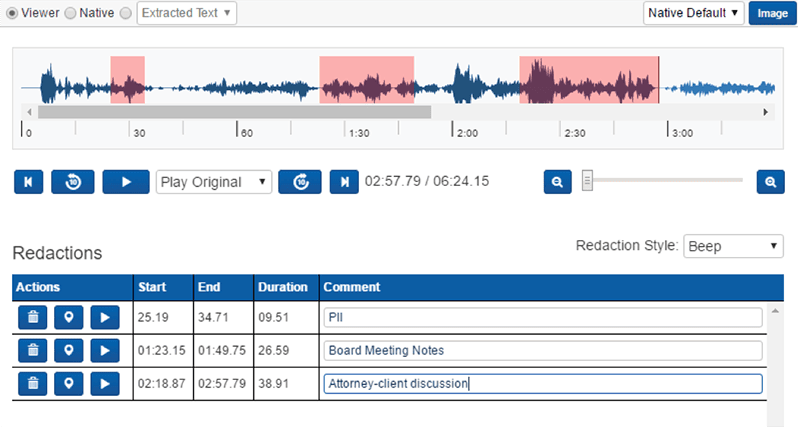This screenshot has height=427, width=798.
Task: Play the Attorney-client discussion redaction
Action: [x=105, y=384]
